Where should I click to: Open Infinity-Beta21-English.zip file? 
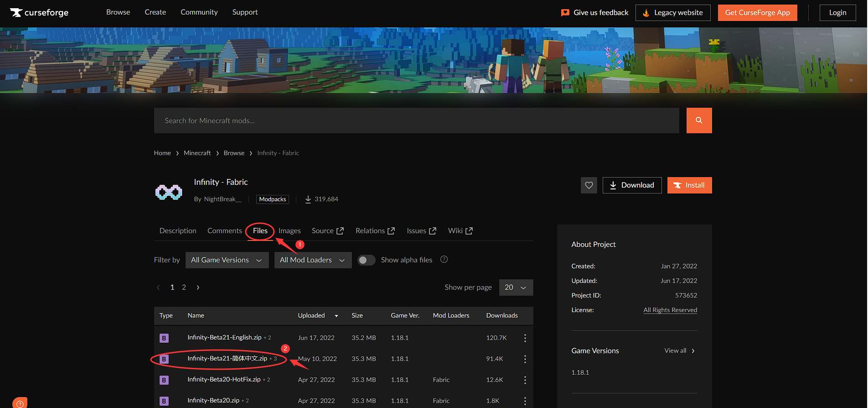pos(224,338)
